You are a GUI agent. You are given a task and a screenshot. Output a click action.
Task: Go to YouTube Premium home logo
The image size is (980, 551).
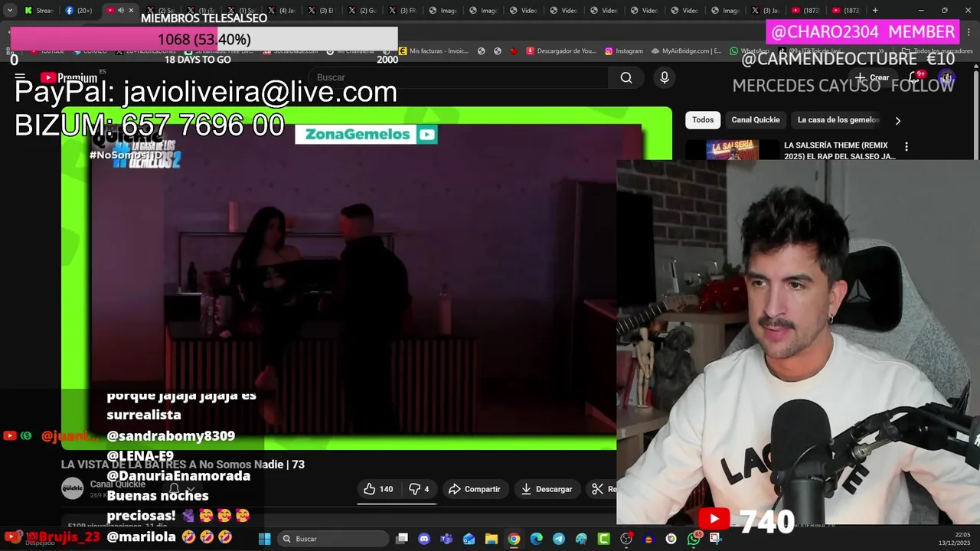pos(69,77)
